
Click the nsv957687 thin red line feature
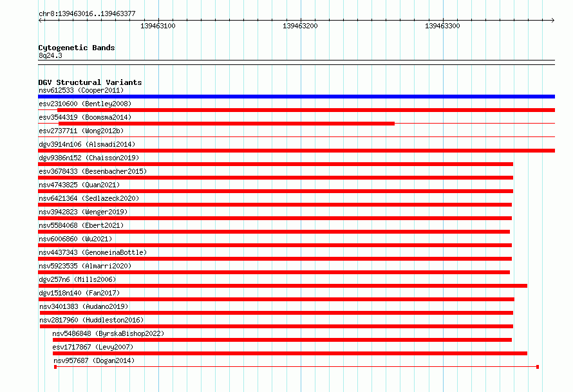[296, 366]
